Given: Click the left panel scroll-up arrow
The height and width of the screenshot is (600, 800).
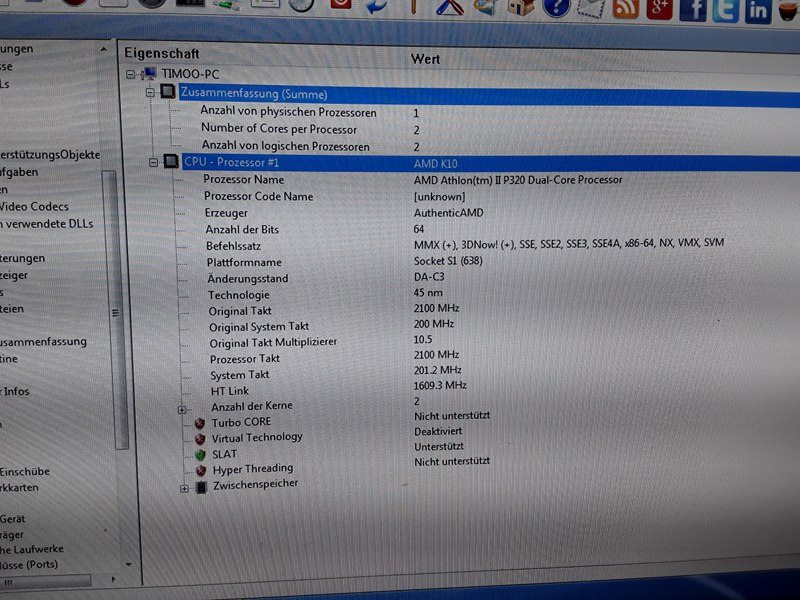Looking at the screenshot, I should [104, 50].
